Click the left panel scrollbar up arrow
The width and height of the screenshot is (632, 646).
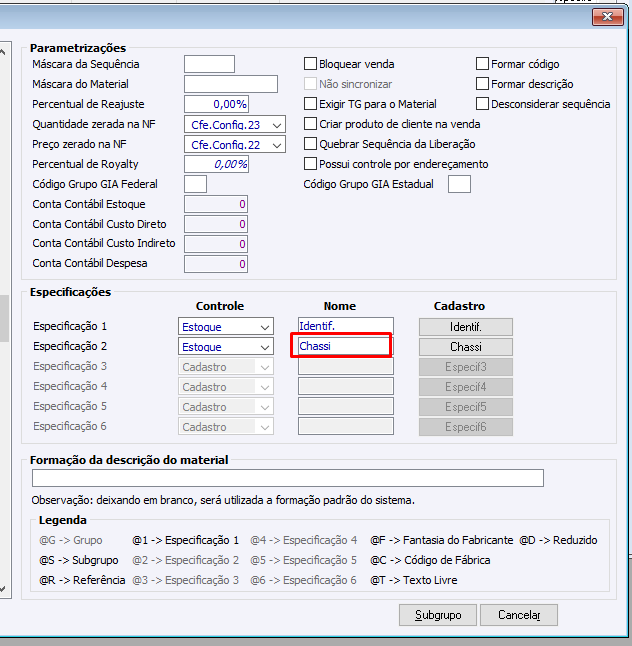[3, 52]
